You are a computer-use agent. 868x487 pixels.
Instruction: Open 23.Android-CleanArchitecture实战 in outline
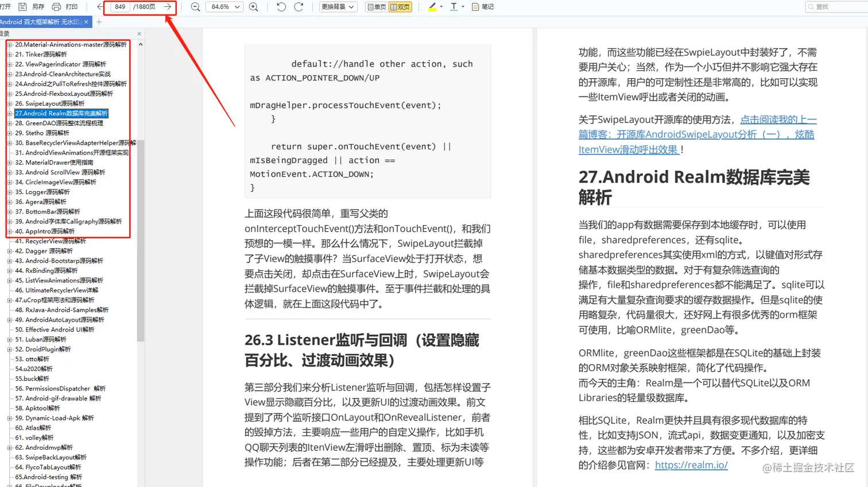click(63, 74)
